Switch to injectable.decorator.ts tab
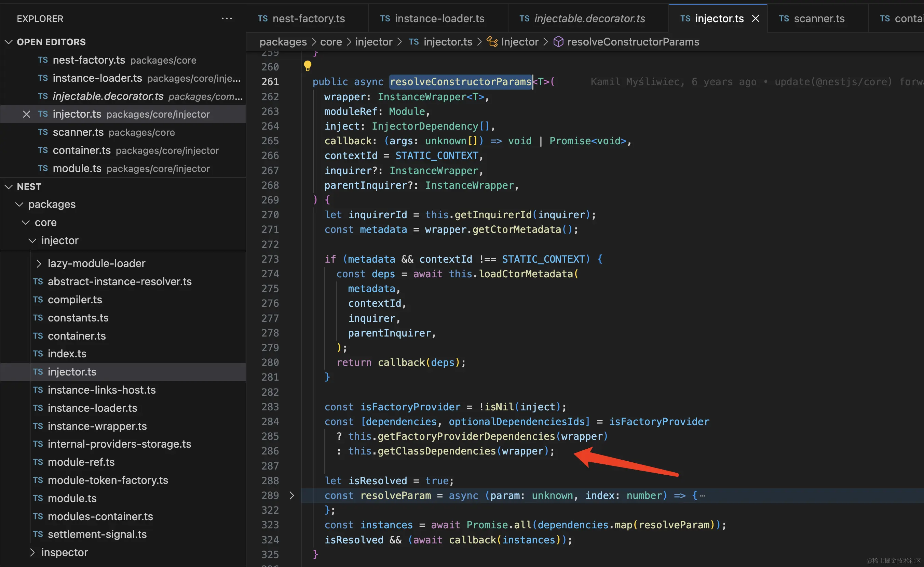Viewport: 924px width, 567px height. pyautogui.click(x=588, y=18)
